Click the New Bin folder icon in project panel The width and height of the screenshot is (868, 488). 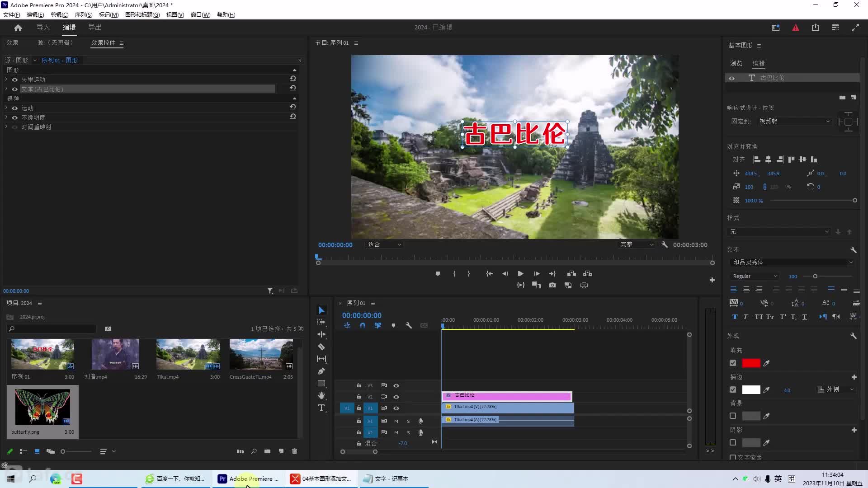(x=268, y=451)
